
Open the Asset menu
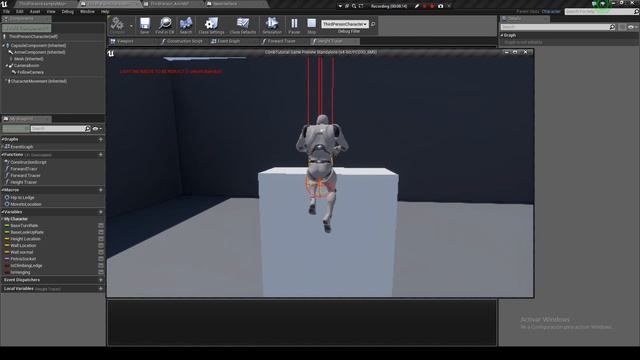[x=35, y=11]
